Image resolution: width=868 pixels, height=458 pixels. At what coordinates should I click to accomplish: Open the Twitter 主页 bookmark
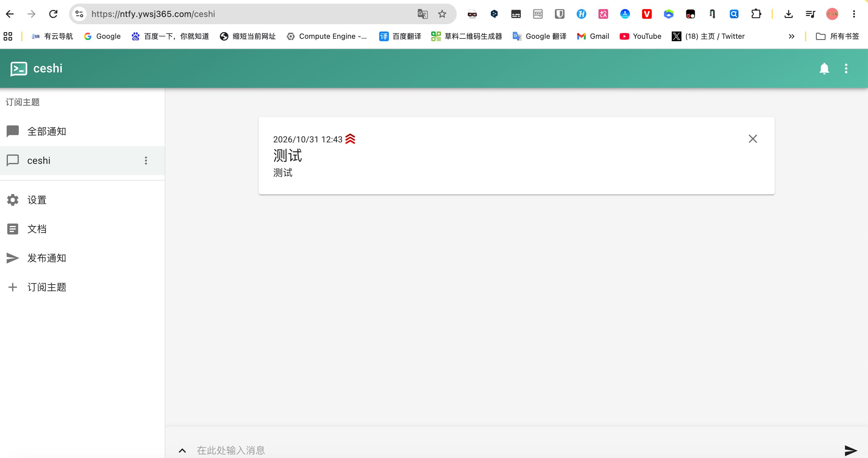click(x=708, y=36)
